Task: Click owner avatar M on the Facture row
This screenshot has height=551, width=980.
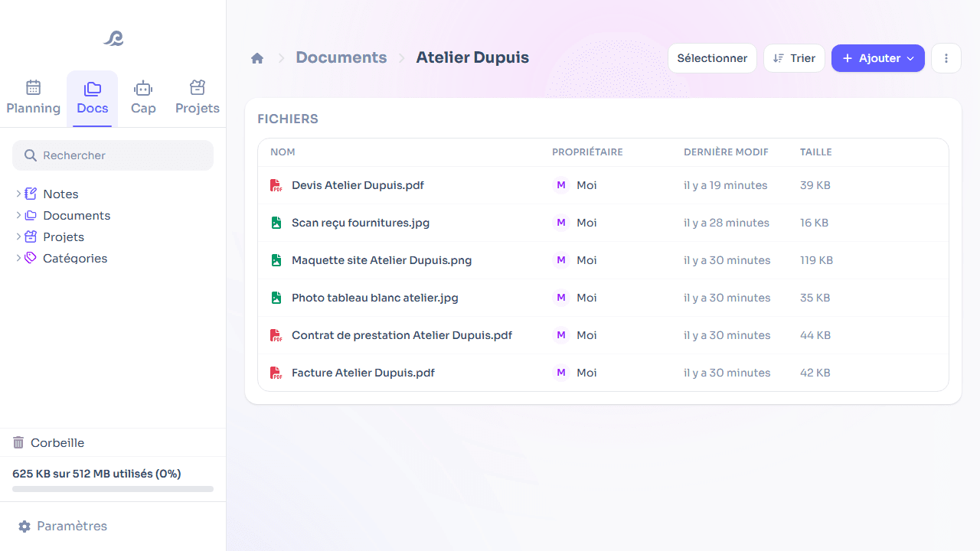Action: click(561, 373)
